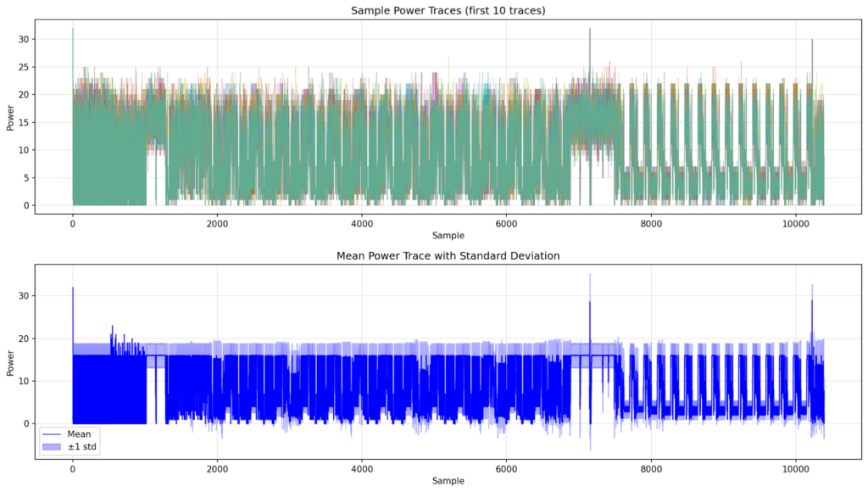Click the blue Mean line sample in legend
The height and width of the screenshot is (492, 868).
[53, 433]
